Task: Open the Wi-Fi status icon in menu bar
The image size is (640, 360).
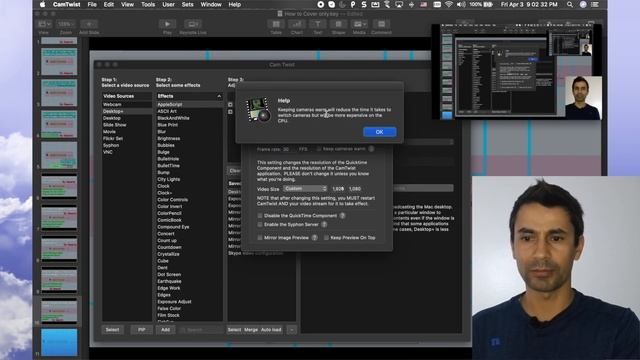Action: (x=449, y=4)
